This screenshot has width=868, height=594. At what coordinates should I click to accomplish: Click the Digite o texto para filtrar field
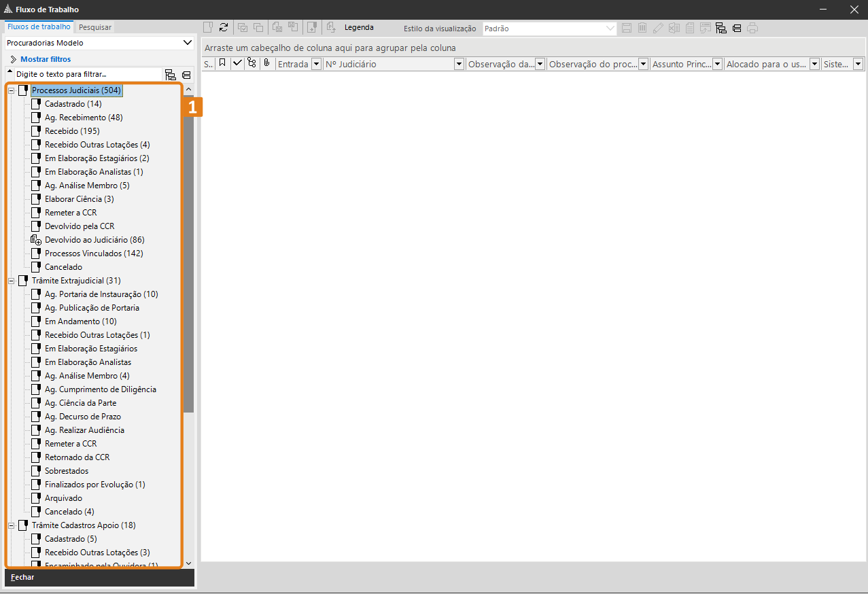click(88, 74)
